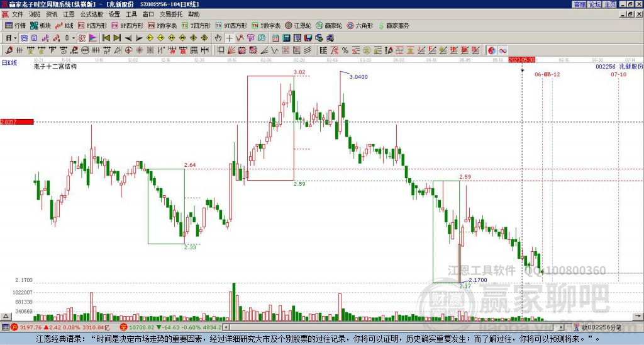This screenshot has height=345, width=644.
Task: Select the hand pan tool
Action: tap(218, 38)
